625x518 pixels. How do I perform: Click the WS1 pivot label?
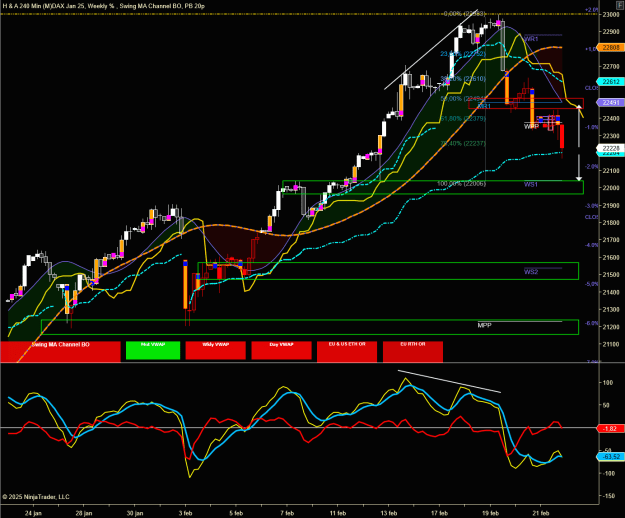(x=531, y=184)
